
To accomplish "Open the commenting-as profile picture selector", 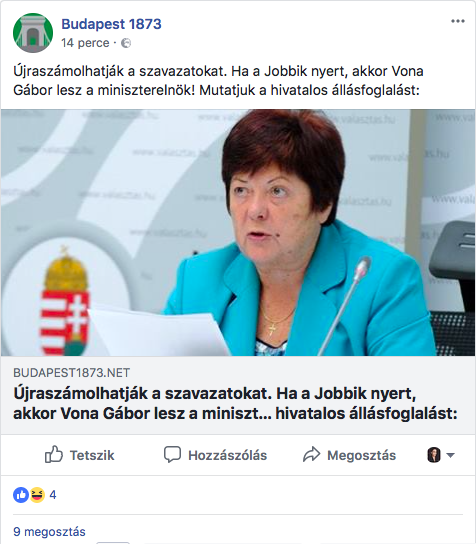I will point(434,455).
